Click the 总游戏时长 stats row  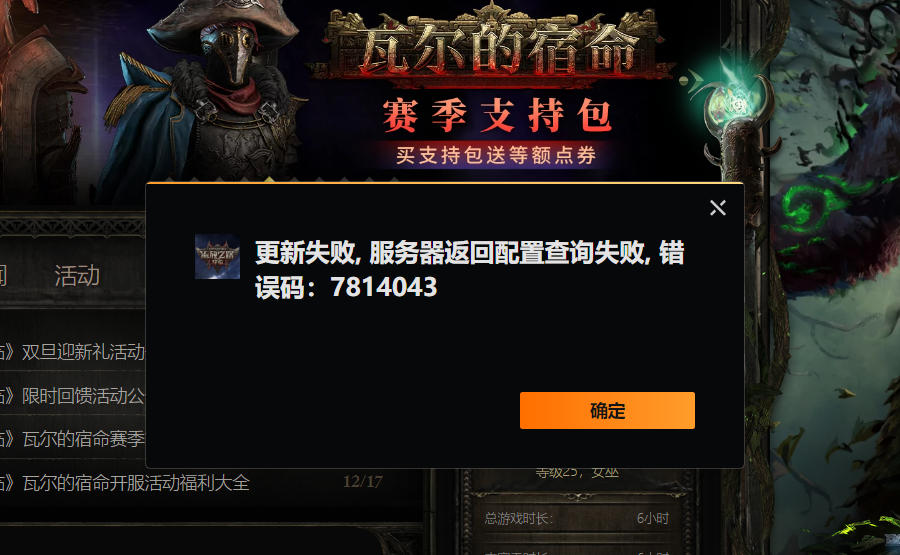pos(577,519)
